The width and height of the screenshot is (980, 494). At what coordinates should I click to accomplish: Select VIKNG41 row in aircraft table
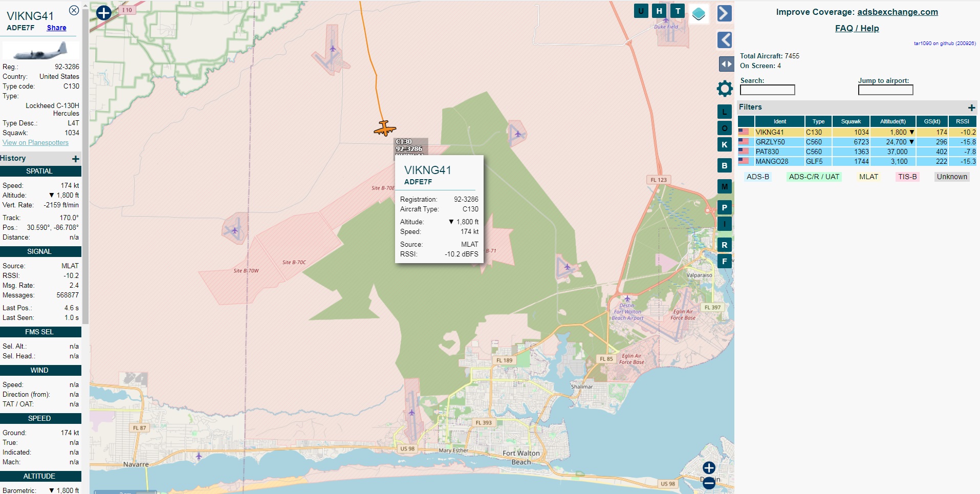click(x=857, y=132)
